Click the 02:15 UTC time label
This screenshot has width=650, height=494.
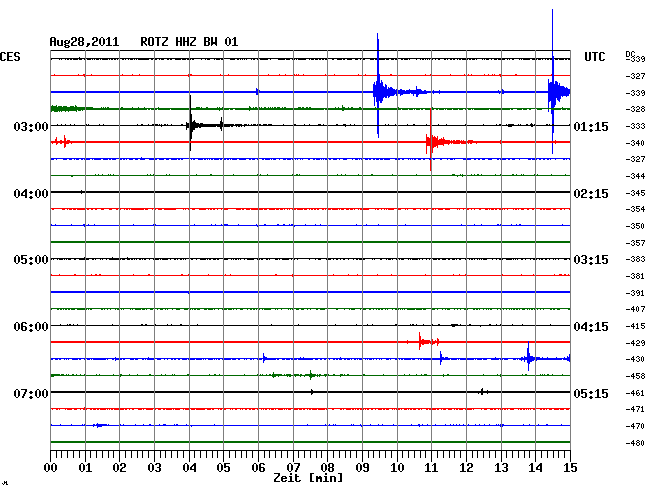(591, 194)
